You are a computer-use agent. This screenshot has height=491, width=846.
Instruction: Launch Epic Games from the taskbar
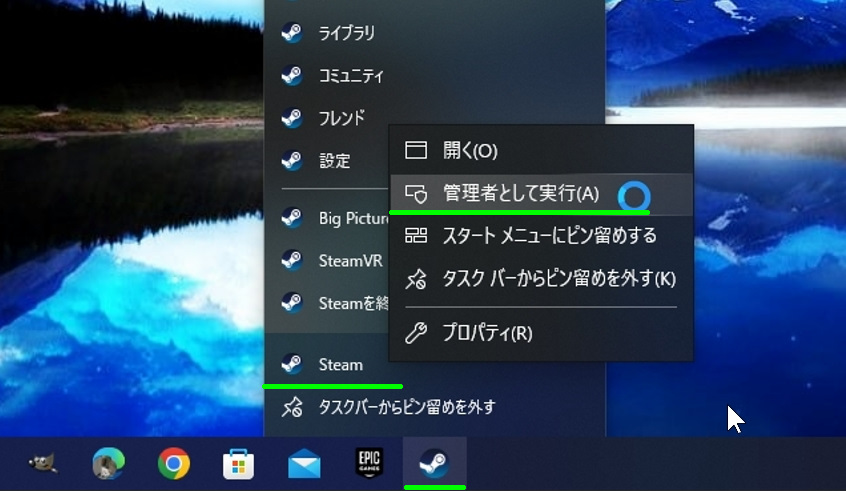coord(369,463)
